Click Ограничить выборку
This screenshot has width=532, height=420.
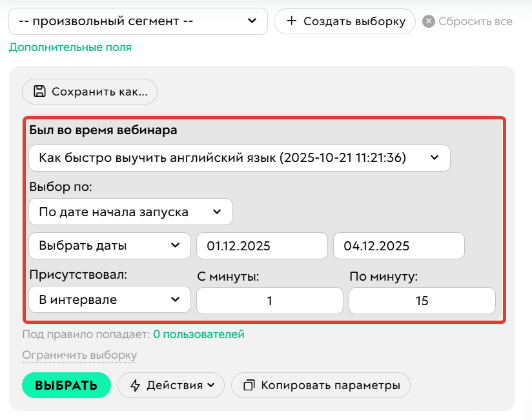click(79, 355)
